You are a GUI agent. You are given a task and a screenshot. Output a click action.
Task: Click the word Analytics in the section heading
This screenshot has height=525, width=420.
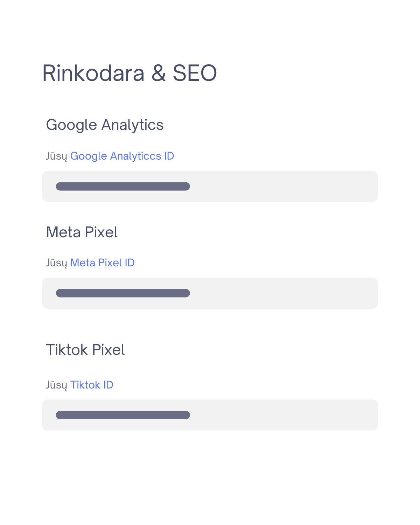tap(132, 125)
